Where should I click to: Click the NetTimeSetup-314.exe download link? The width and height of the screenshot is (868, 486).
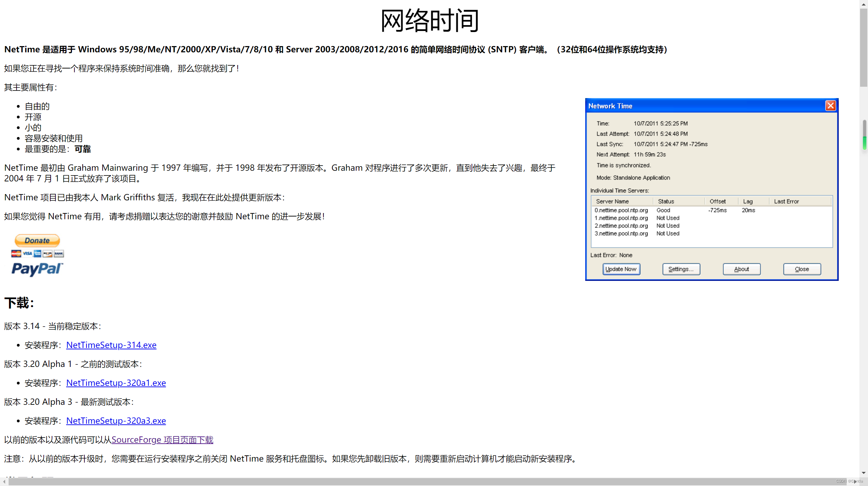tap(111, 345)
